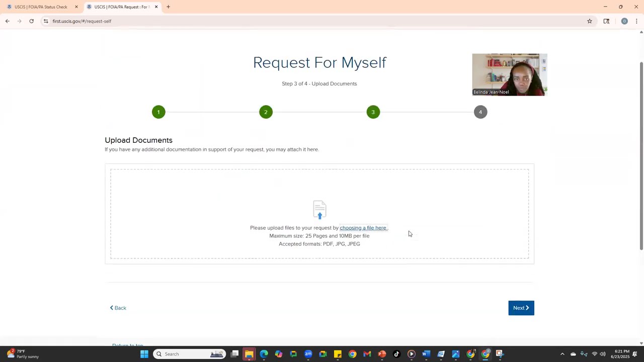Open the media player taskbar icon
Image resolution: width=644 pixels, height=362 pixels.
[412, 354]
